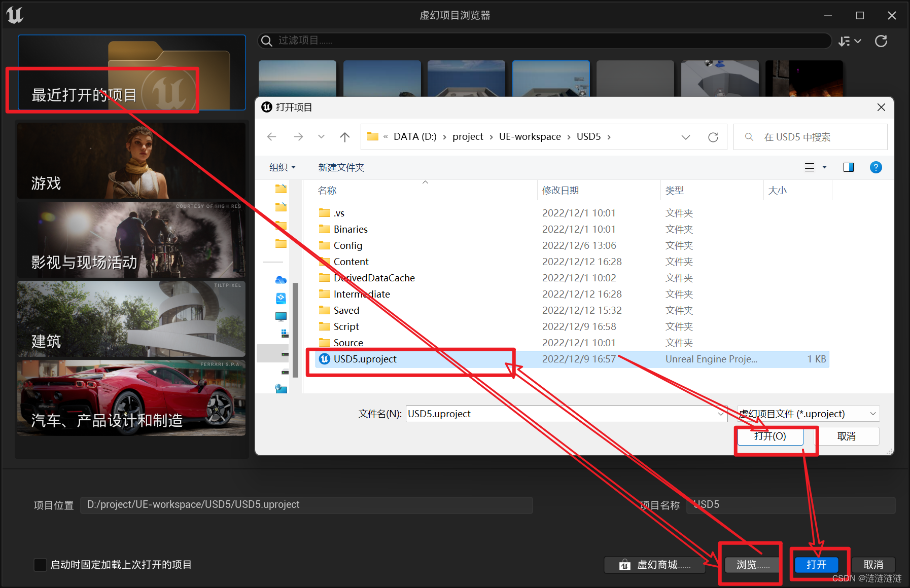
Task: Go up one folder level
Action: point(345,137)
